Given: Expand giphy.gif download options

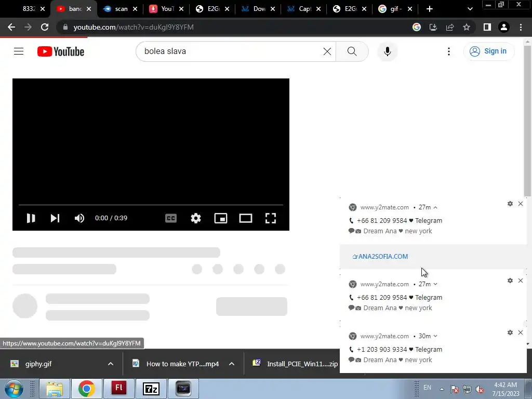Looking at the screenshot, I should [x=111, y=364].
